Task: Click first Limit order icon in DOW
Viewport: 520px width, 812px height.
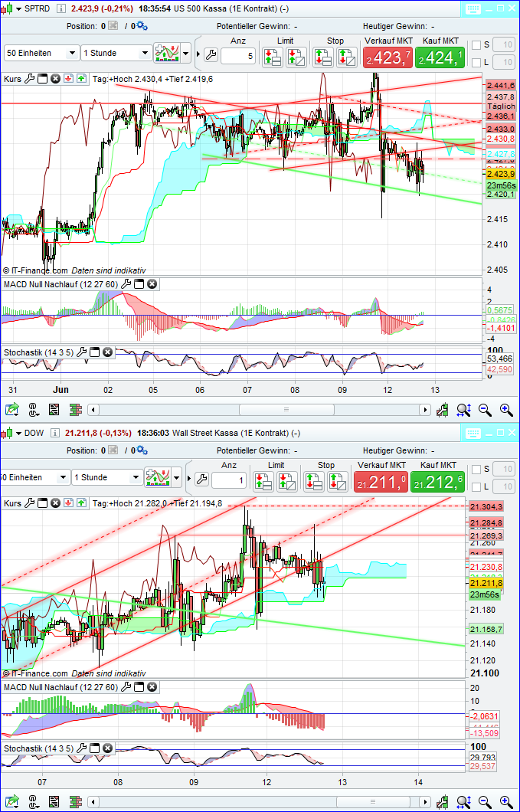Action: point(263,482)
